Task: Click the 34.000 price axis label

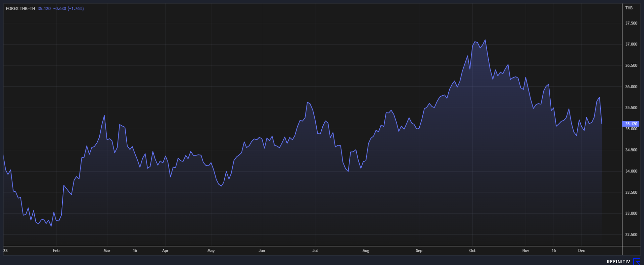Action: click(631, 171)
